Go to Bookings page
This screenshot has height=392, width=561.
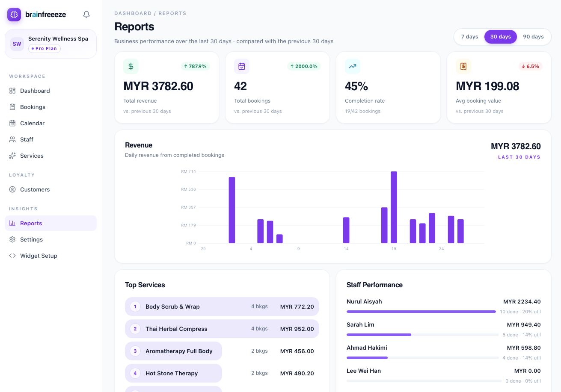[x=50, y=107]
